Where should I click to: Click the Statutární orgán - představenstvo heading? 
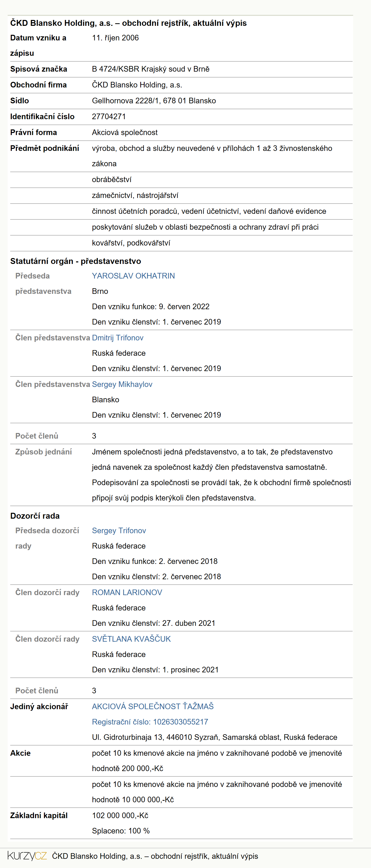[75, 261]
